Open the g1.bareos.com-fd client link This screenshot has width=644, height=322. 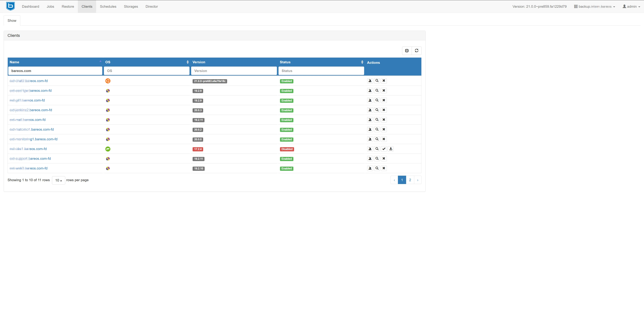point(33,139)
